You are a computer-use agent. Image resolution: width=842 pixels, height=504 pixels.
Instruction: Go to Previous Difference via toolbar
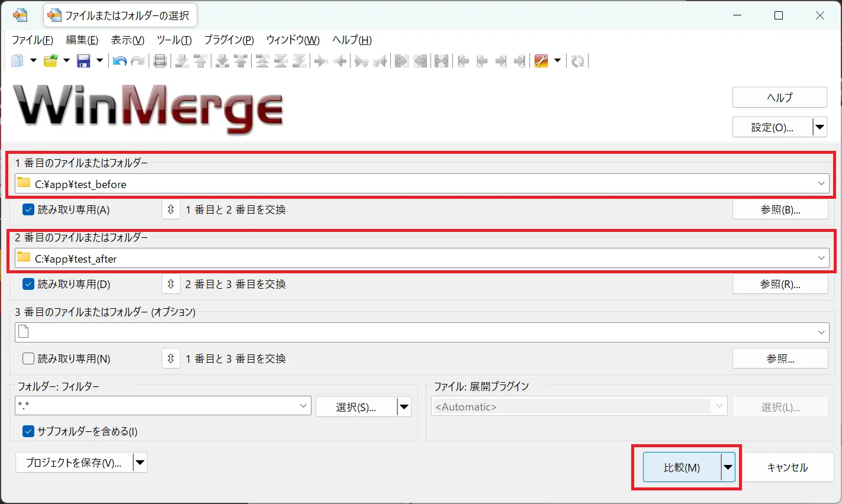click(200, 61)
